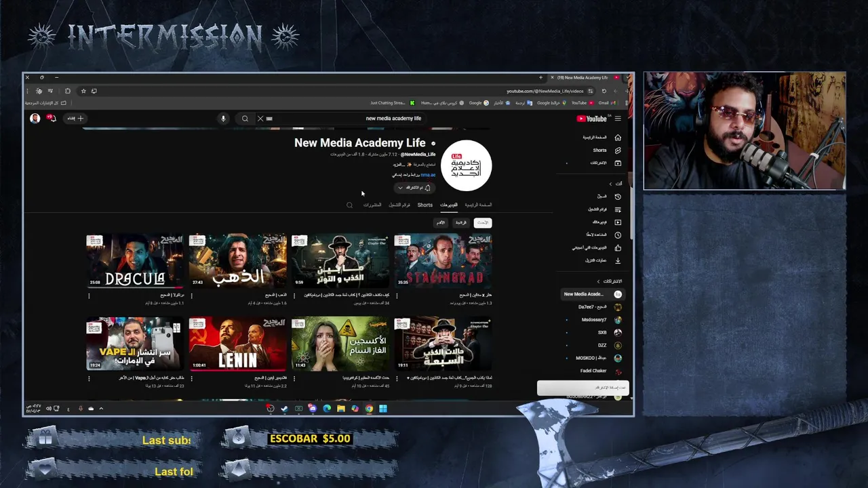
Task: Select the Oldest filter chip
Action: click(x=440, y=222)
